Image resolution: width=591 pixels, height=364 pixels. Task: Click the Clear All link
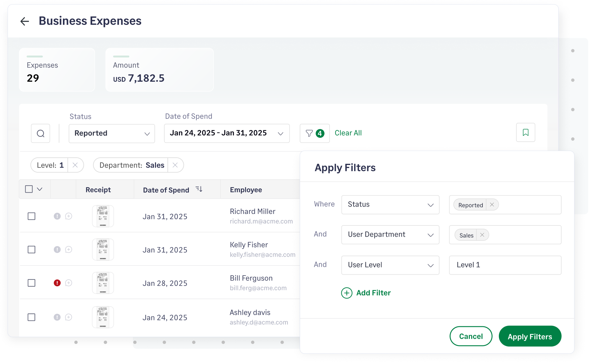(348, 133)
